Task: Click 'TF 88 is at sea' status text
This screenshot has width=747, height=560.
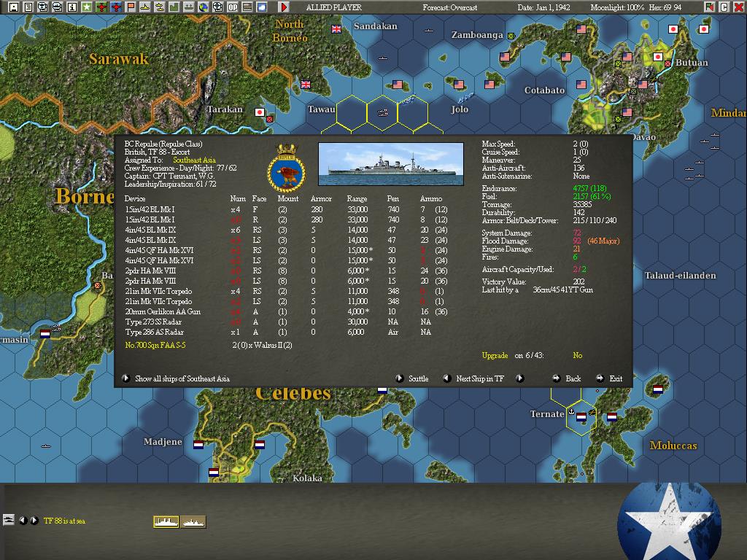Action: pos(64,521)
